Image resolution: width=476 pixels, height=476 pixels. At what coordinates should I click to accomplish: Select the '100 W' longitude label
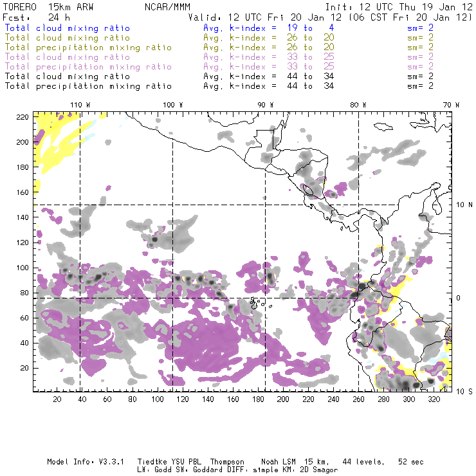(173, 105)
